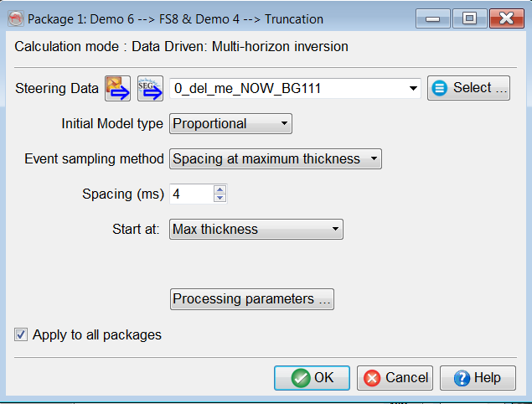Open steering data list dropdown arrow
The image size is (532, 404).
(x=412, y=88)
